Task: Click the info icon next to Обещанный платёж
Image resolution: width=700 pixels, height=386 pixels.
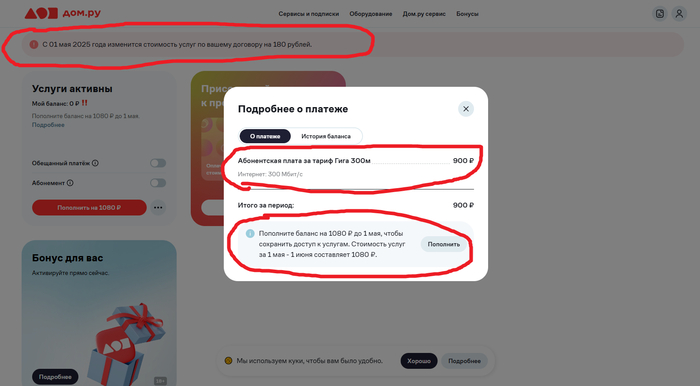Action: coord(95,163)
